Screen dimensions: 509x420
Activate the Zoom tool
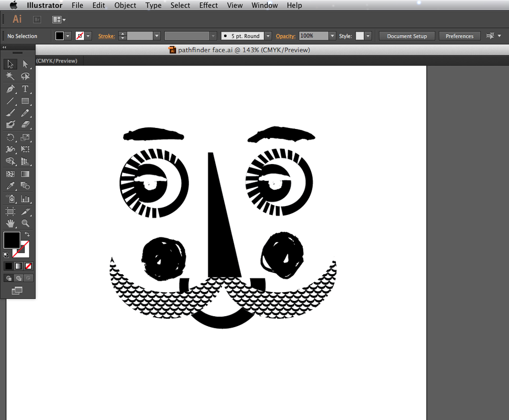tap(25, 223)
